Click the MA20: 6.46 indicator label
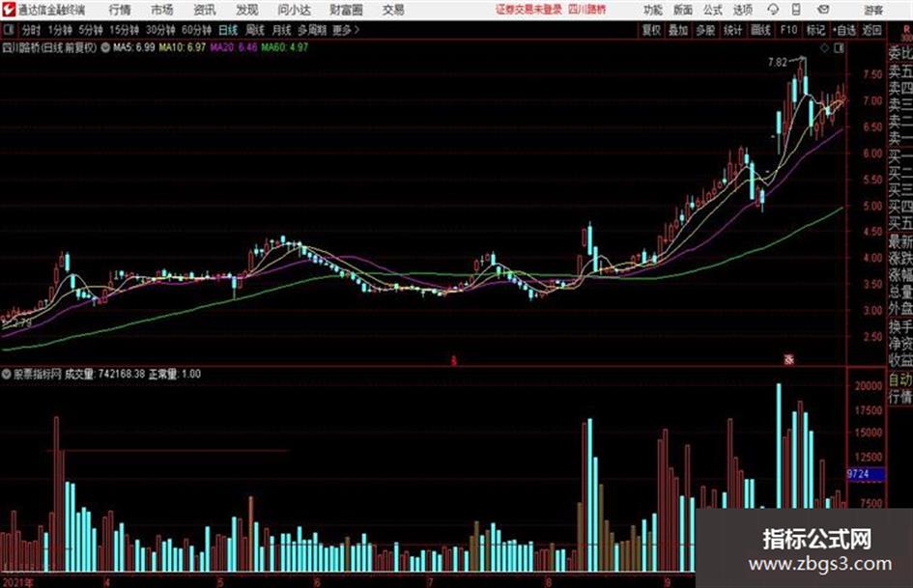913x588 pixels. pos(234,47)
